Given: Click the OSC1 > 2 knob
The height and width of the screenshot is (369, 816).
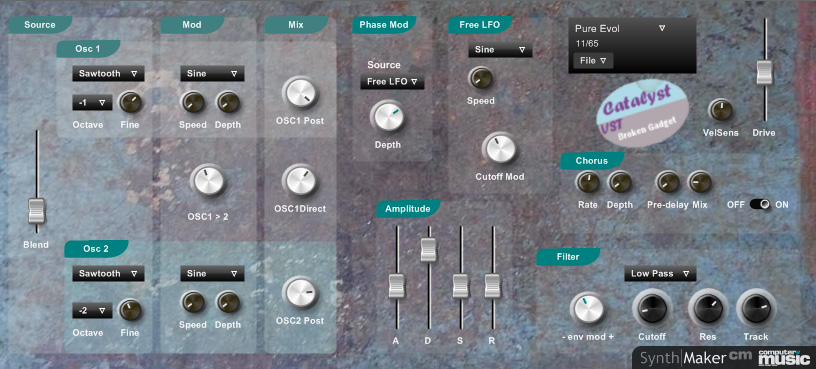Looking at the screenshot, I should point(208,181).
